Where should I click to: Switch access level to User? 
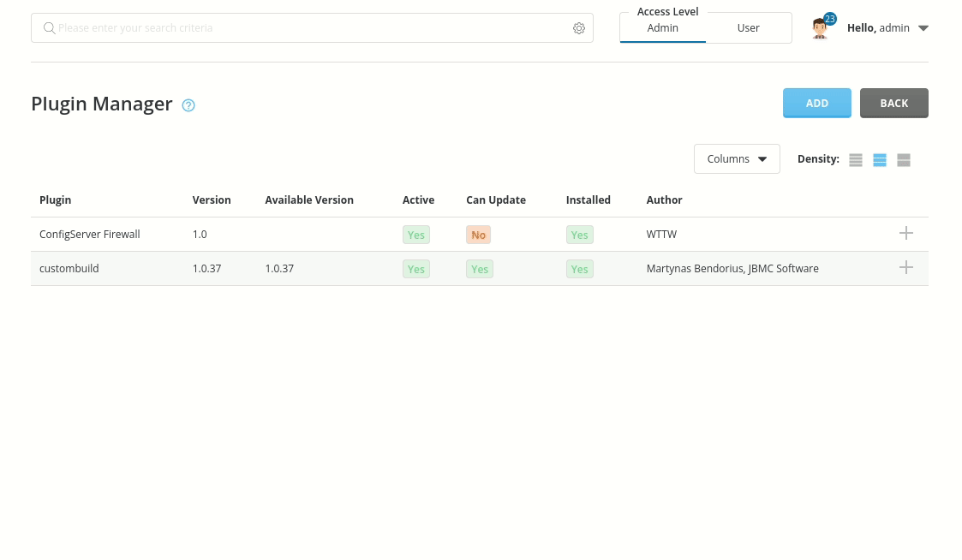point(748,28)
